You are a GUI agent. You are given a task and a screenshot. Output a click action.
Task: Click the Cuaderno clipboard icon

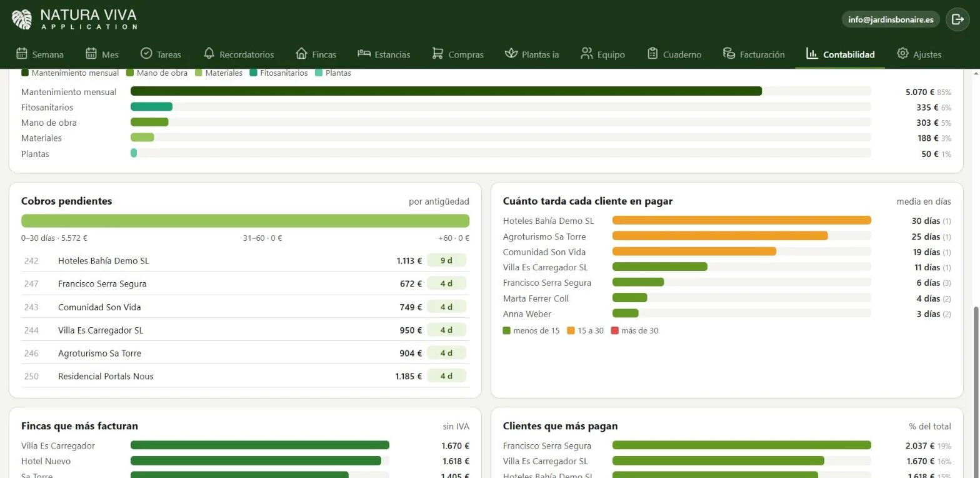click(652, 53)
